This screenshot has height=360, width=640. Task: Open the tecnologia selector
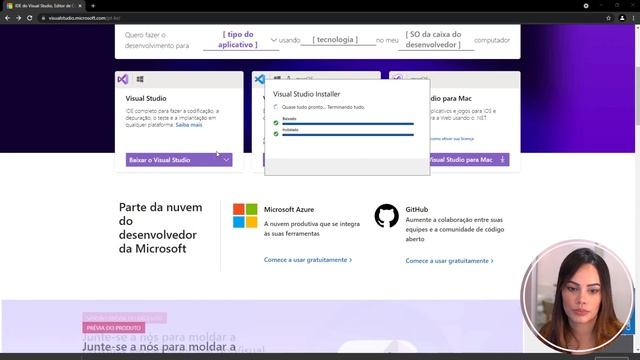point(337,40)
